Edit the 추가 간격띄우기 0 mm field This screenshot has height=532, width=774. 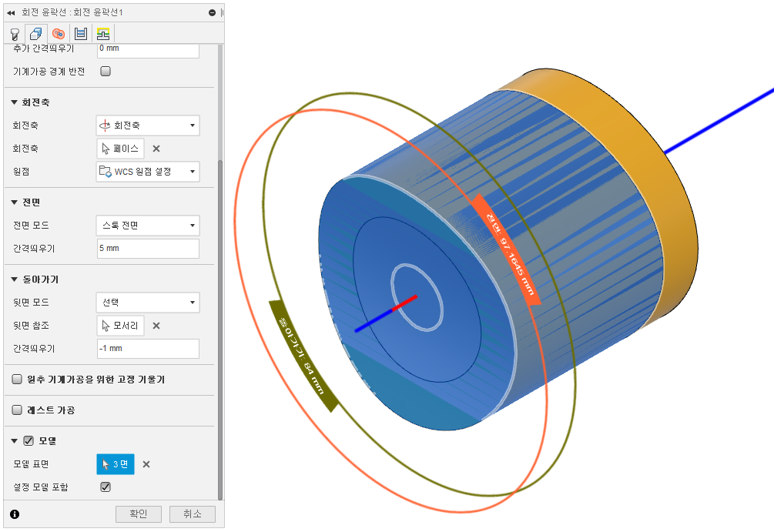[148, 49]
